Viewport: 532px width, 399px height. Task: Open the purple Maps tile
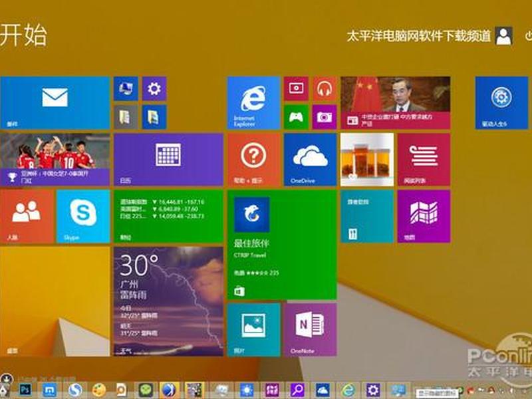tap(424, 216)
